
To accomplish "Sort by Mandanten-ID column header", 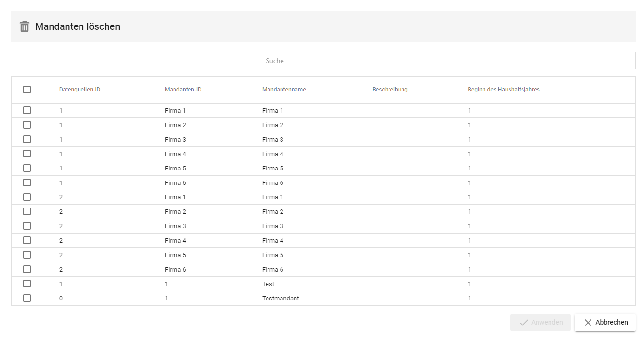I will (x=183, y=90).
